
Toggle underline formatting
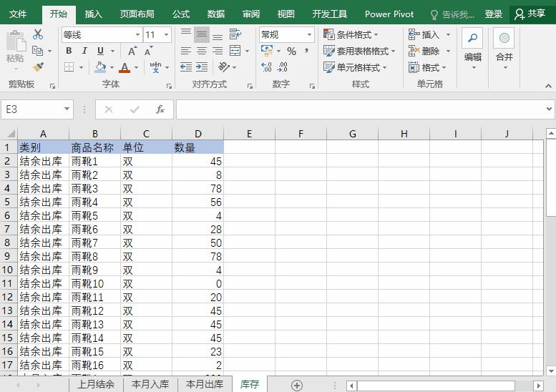[x=100, y=51]
